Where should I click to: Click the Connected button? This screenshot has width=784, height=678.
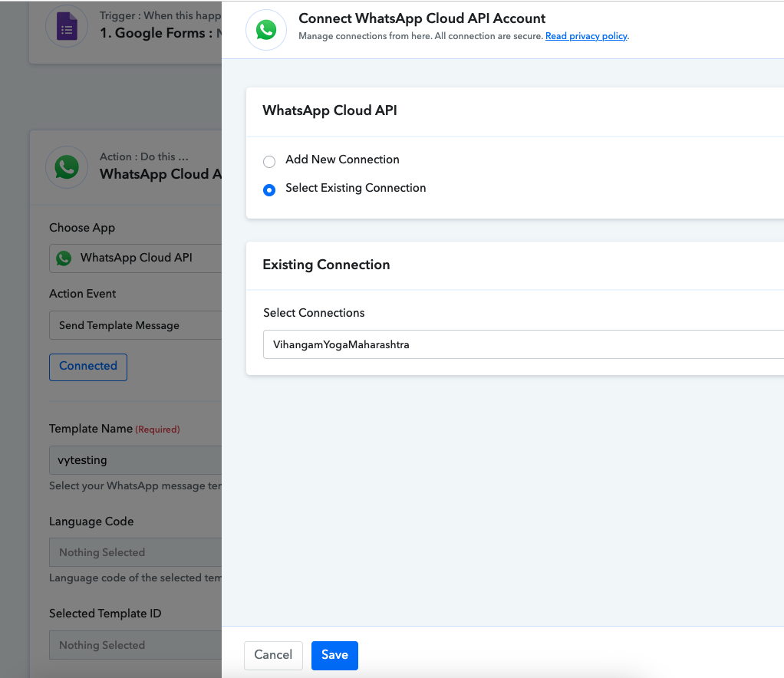point(88,367)
